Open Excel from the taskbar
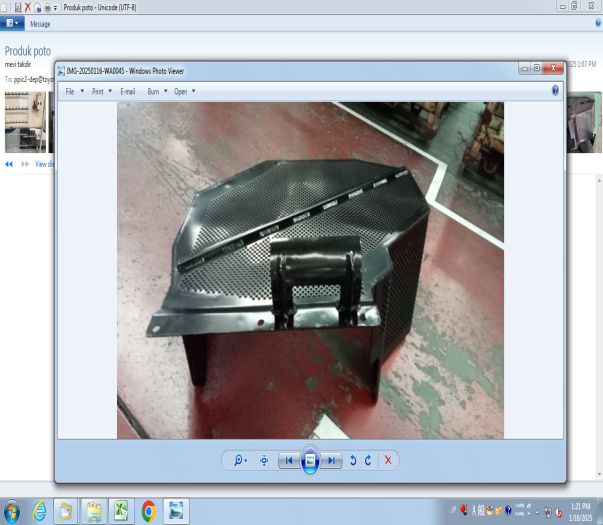This screenshot has width=603, height=525. (x=121, y=511)
